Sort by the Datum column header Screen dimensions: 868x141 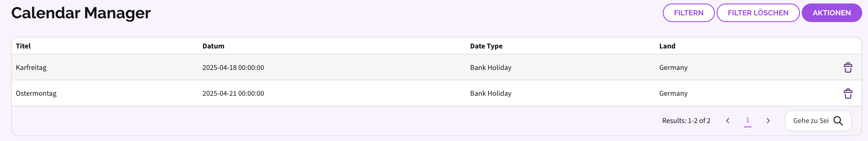(x=213, y=46)
